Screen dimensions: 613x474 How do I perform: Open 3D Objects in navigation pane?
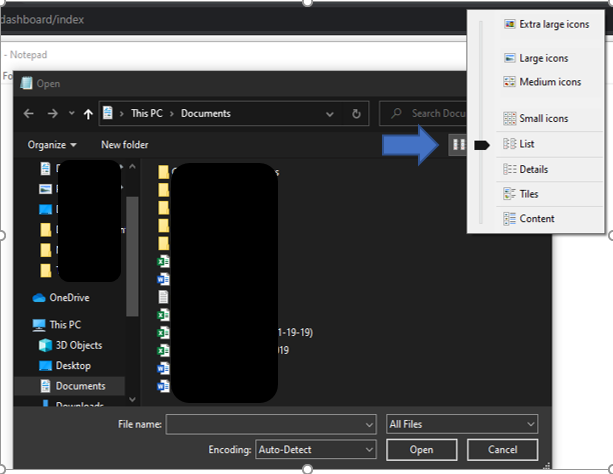click(71, 345)
